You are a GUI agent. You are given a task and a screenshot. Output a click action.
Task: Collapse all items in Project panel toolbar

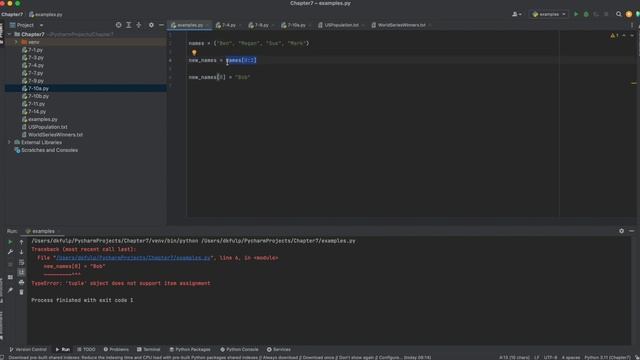pyautogui.click(x=139, y=25)
